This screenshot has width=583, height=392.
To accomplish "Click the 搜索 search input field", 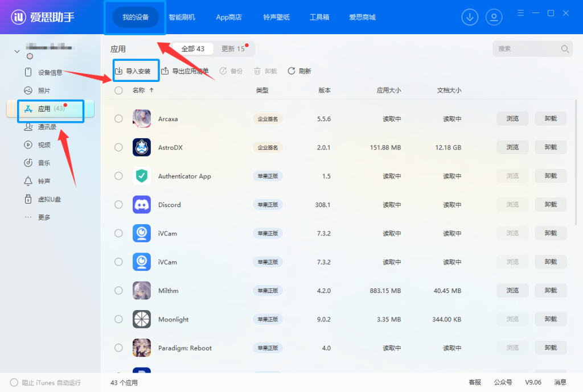I will click(x=532, y=49).
